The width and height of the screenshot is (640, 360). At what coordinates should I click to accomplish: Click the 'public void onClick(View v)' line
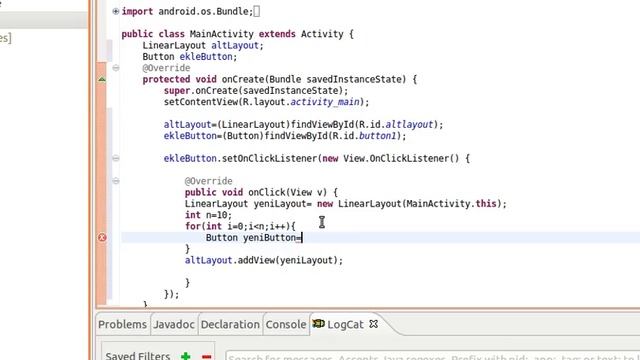261,192
